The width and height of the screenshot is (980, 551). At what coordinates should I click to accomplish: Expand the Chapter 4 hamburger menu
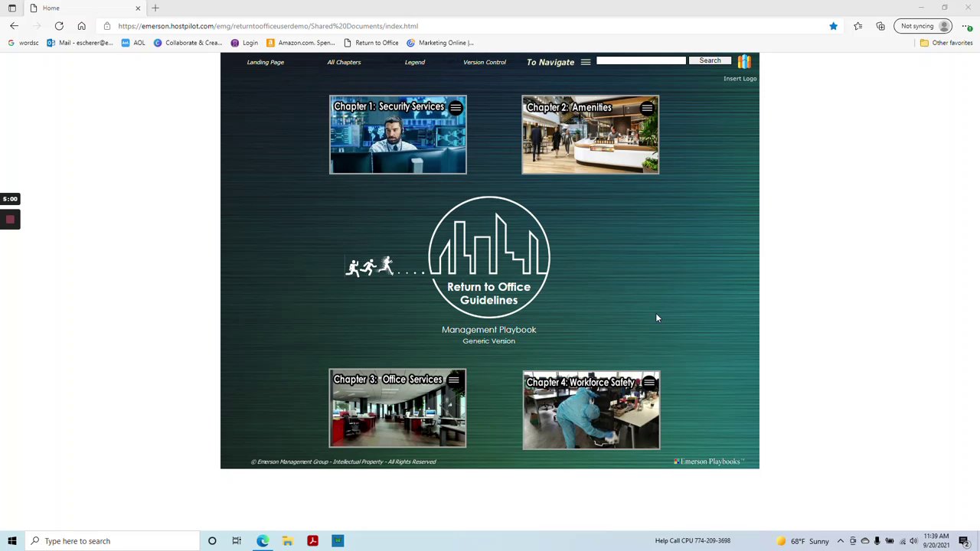pyautogui.click(x=649, y=382)
